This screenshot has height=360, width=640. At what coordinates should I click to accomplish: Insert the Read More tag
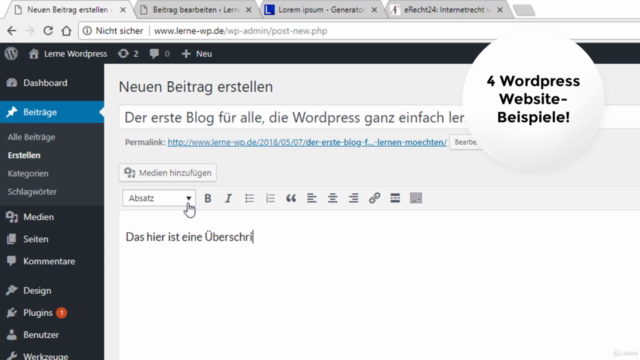pyautogui.click(x=395, y=198)
